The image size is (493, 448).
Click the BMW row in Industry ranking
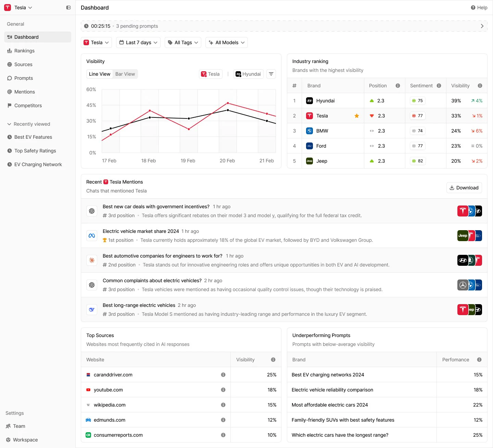pyautogui.click(x=387, y=131)
